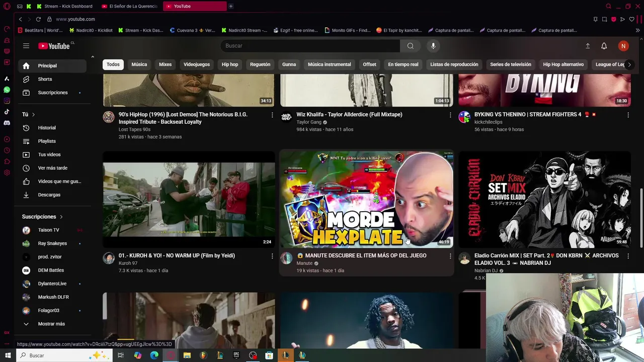Click the address bar www.youtube.com
Screen dimensions: 644x362
pos(75,19)
